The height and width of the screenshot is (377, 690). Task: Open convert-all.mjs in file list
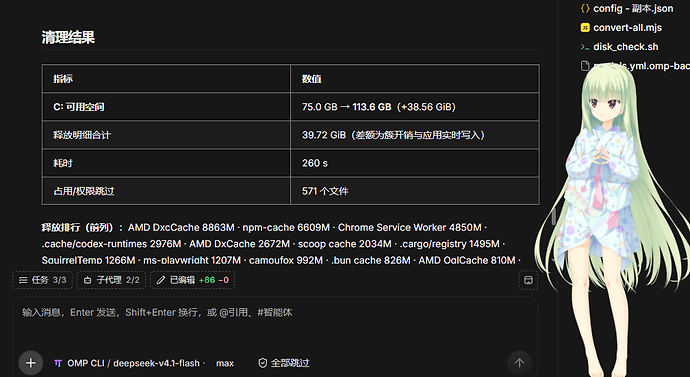(x=627, y=28)
